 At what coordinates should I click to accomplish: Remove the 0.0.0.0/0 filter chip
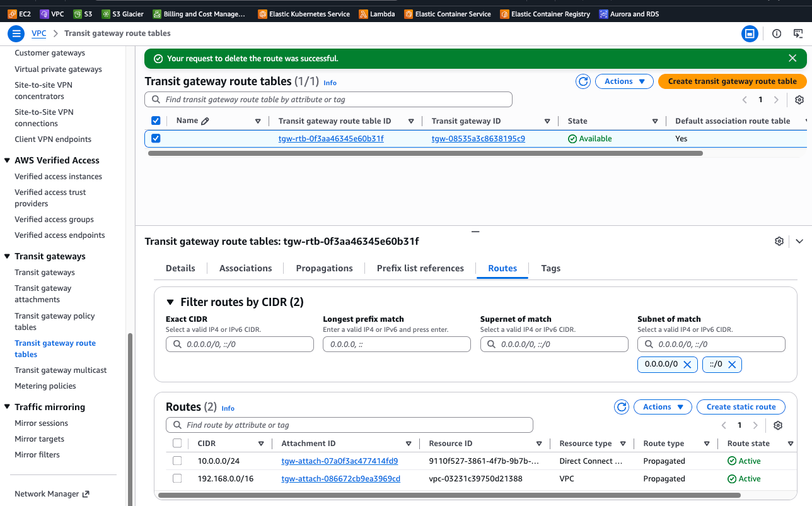pyautogui.click(x=687, y=364)
